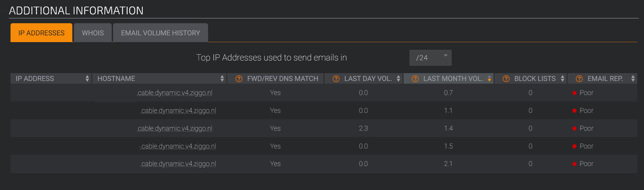
Task: Sort by Email Rep. arrows
Action: tap(633, 79)
